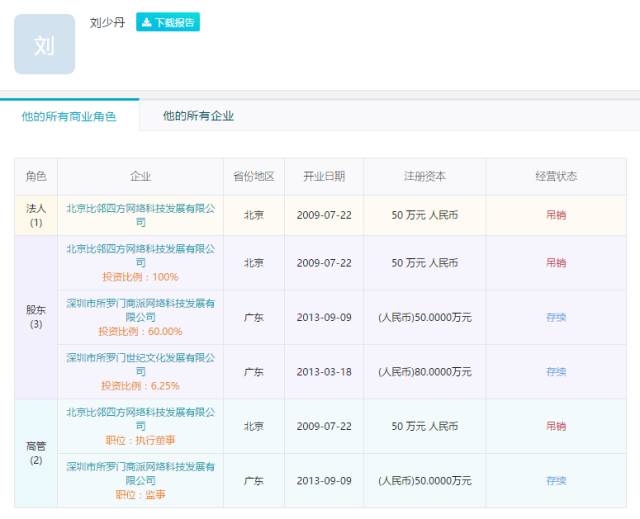Screen dimensions: 640x519
Task: Select the 高管 (2) role cell
Action: 36,453
